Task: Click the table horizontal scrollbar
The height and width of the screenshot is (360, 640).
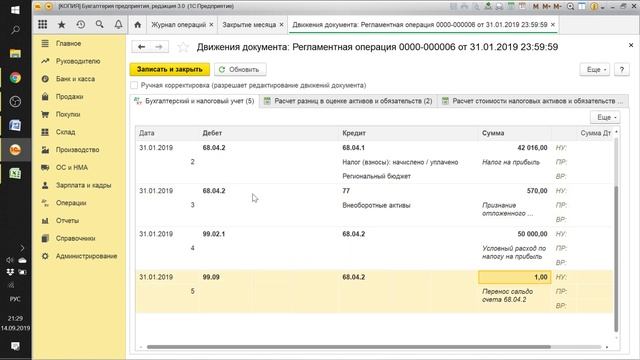Action: pos(349,347)
